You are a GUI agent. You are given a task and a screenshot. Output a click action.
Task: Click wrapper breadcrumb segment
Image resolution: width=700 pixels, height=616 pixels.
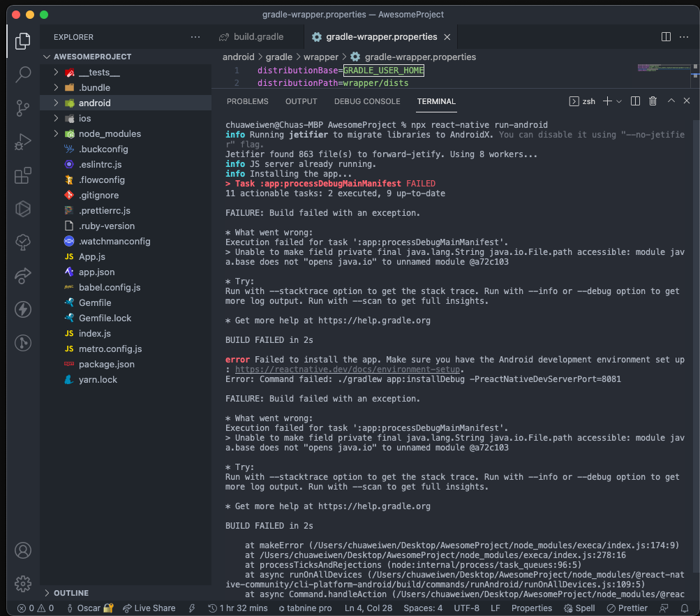click(320, 57)
